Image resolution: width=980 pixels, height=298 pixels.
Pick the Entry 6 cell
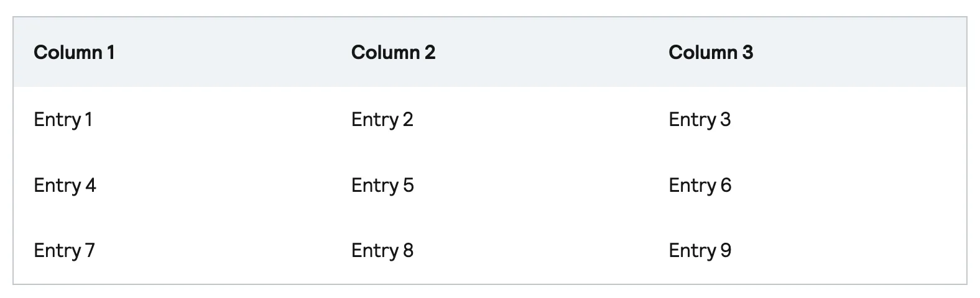700,185
